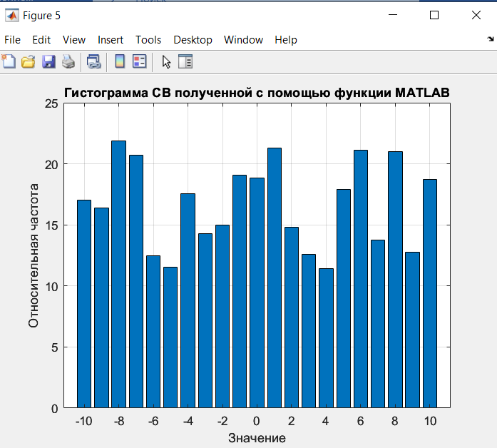
Task: Click the Figure 5 title text
Action: (41, 16)
